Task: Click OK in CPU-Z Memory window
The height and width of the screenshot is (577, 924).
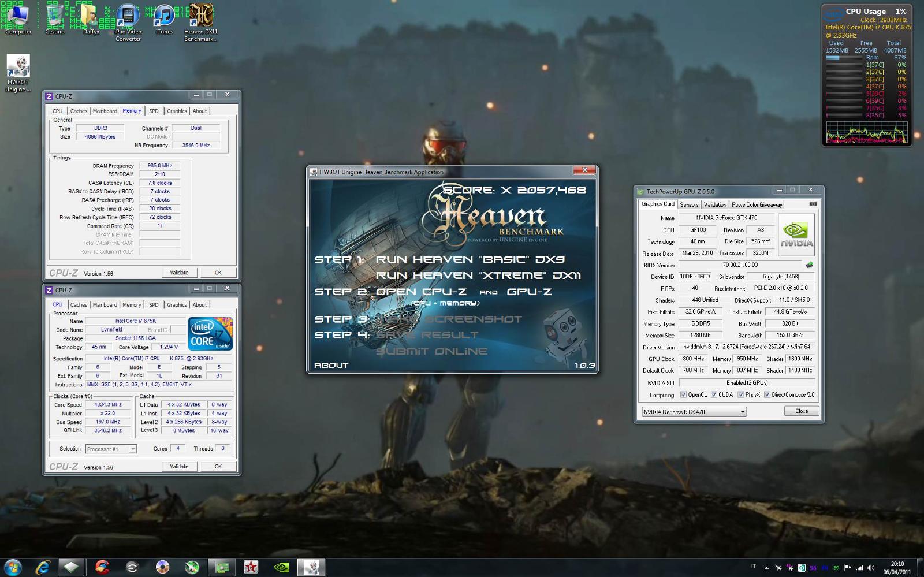Action: [218, 273]
